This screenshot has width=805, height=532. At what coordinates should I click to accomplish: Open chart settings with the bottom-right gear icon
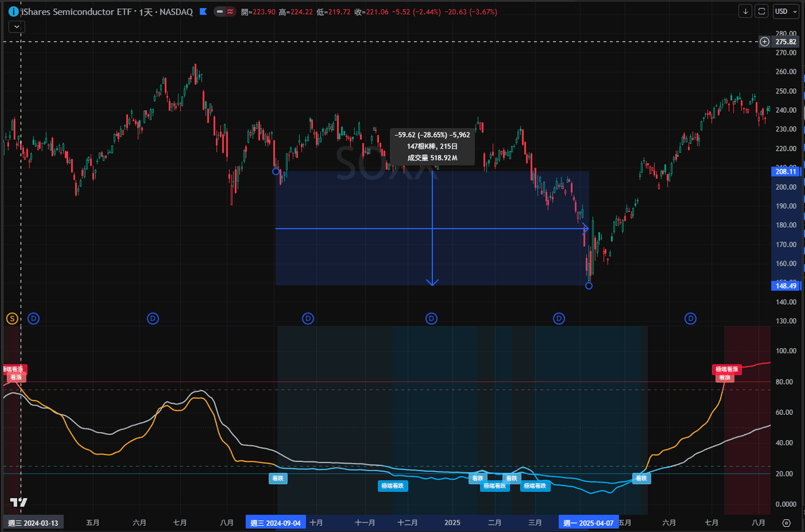pyautogui.click(x=786, y=523)
